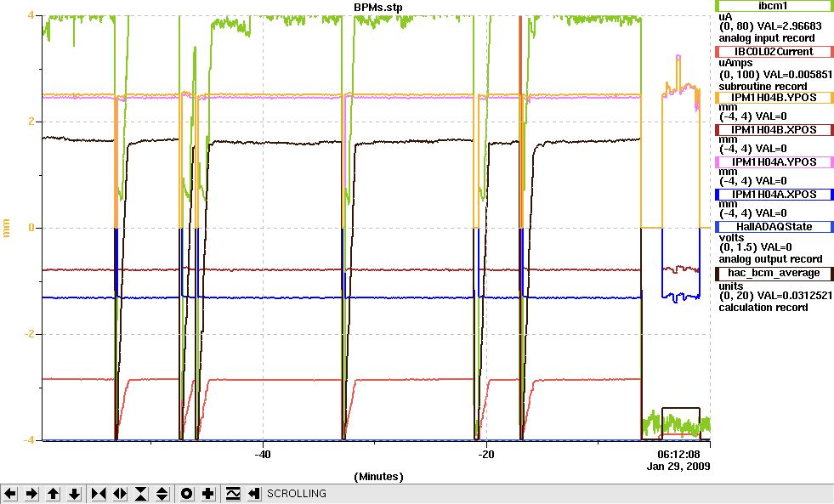Screen dimensions: 834x504
Task: Click the pan up arrow button
Action: [53, 494]
